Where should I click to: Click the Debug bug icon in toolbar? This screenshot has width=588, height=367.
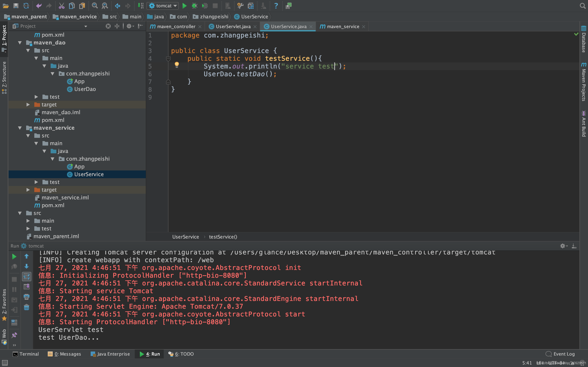(194, 6)
